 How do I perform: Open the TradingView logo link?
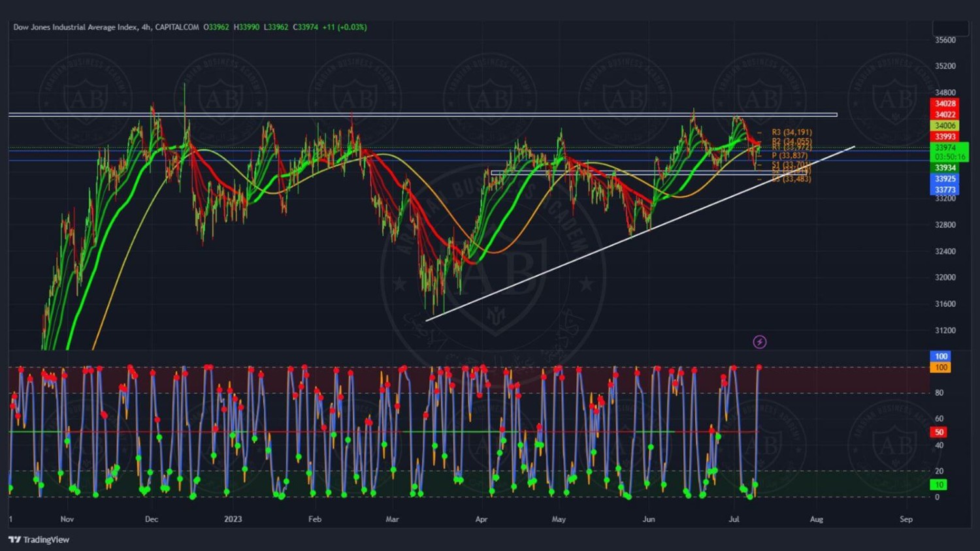(39, 539)
